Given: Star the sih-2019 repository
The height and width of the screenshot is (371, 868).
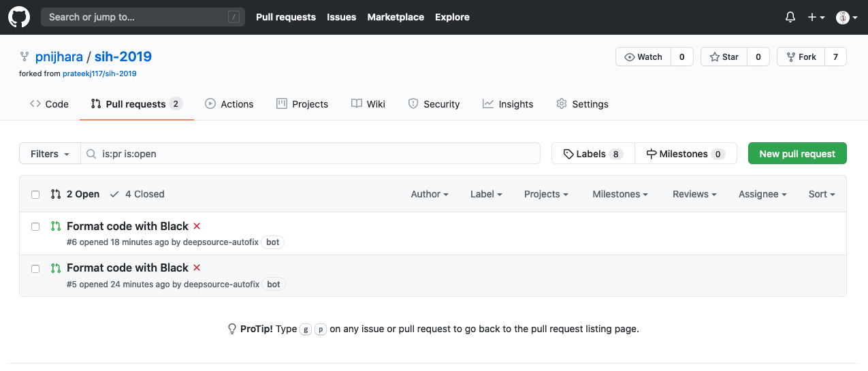Looking at the screenshot, I should 724,57.
